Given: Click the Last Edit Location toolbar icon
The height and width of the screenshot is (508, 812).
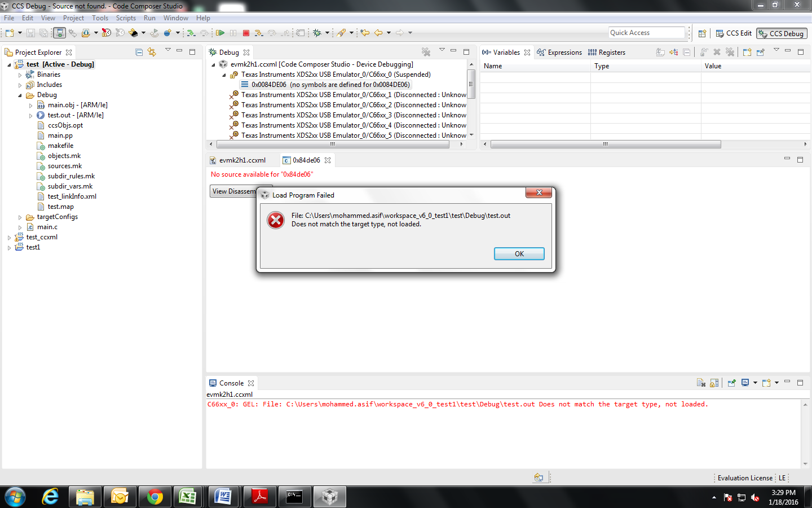Looking at the screenshot, I should coord(365,33).
